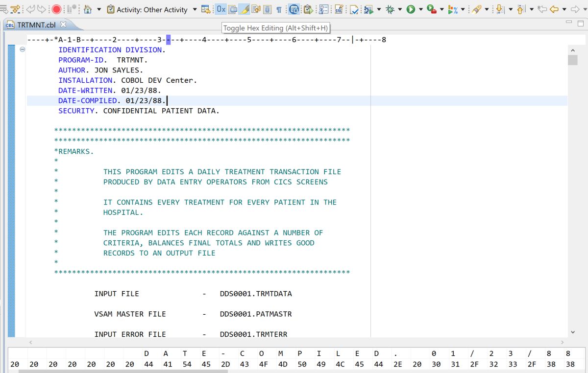Click the yellow arrow page icon left of the pilcrow
Image resolution: width=588 pixels, height=373 pixels.
pyautogui.click(x=256, y=9)
